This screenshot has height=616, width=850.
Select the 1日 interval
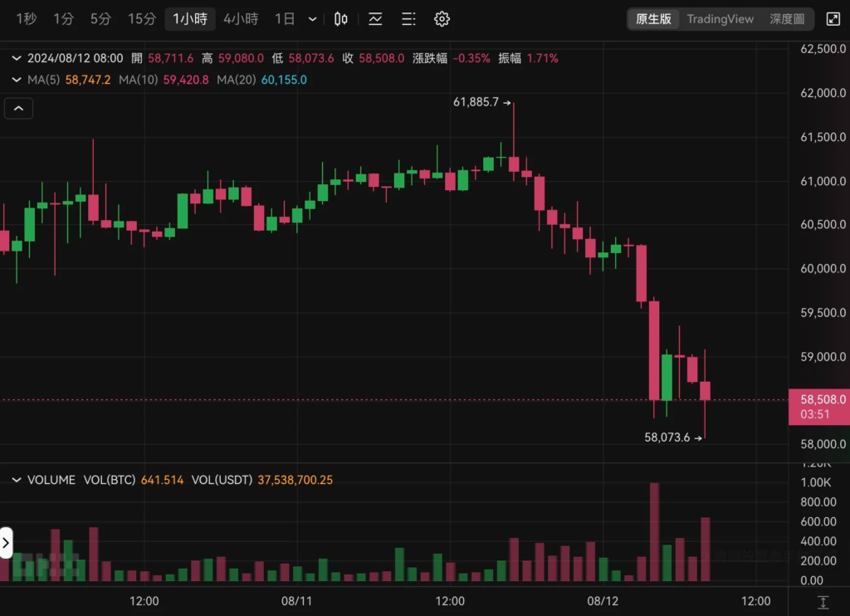[x=285, y=19]
